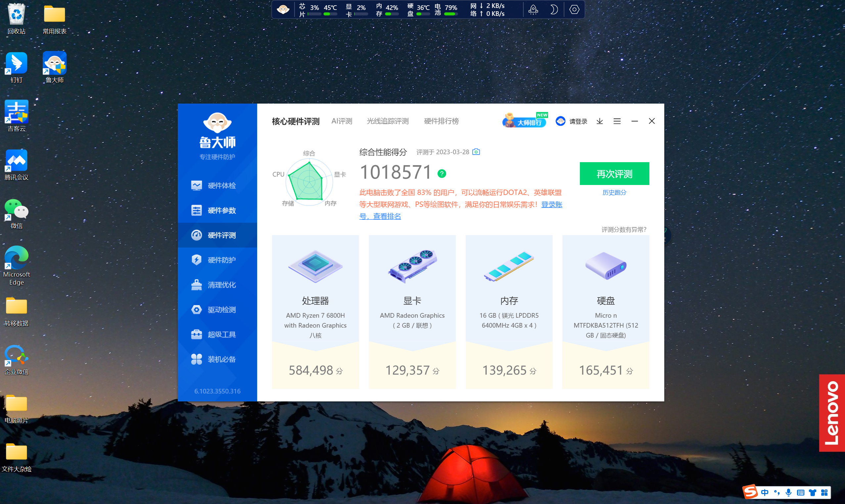The image size is (845, 504).
Task: Click the total score 1018571
Action: 395,172
